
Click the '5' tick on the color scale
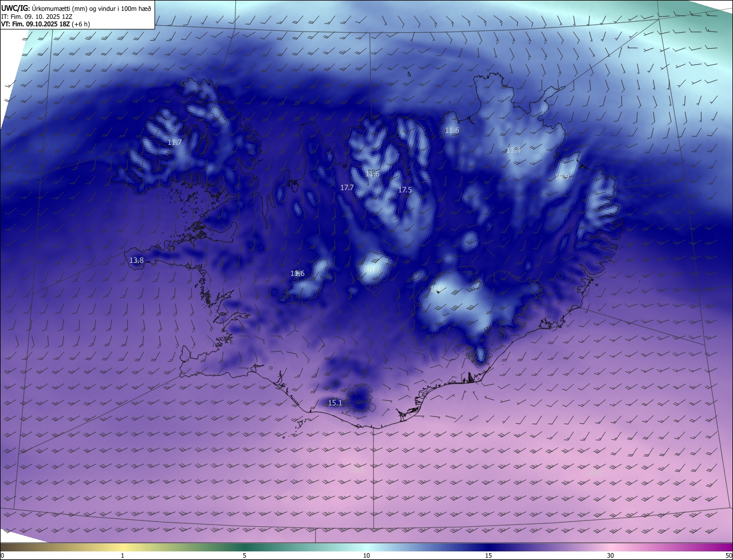point(245,555)
